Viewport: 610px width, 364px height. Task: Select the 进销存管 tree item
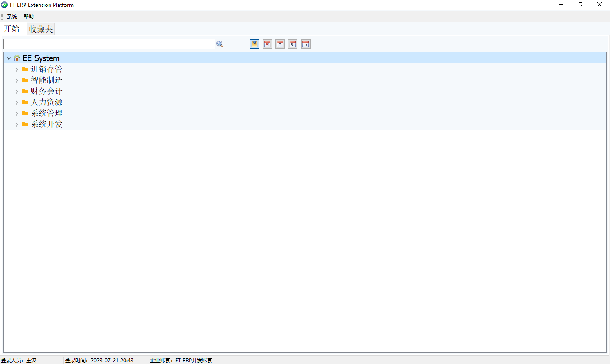(x=47, y=69)
